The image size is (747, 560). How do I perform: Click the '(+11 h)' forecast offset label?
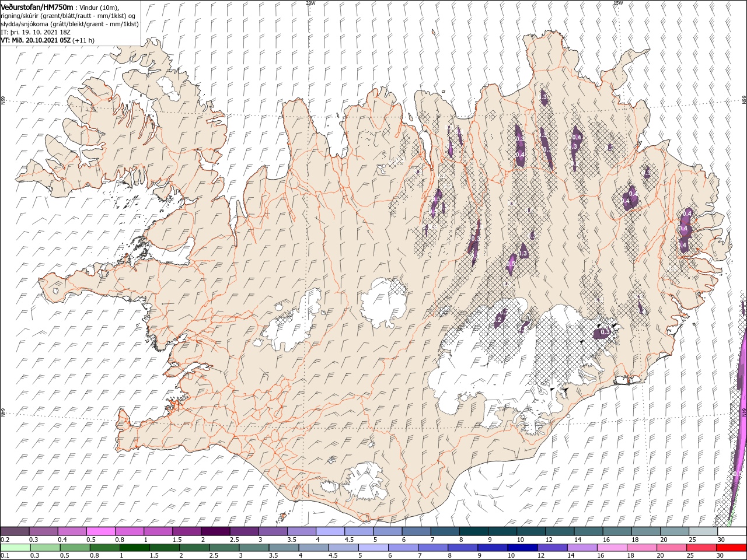(x=84, y=40)
